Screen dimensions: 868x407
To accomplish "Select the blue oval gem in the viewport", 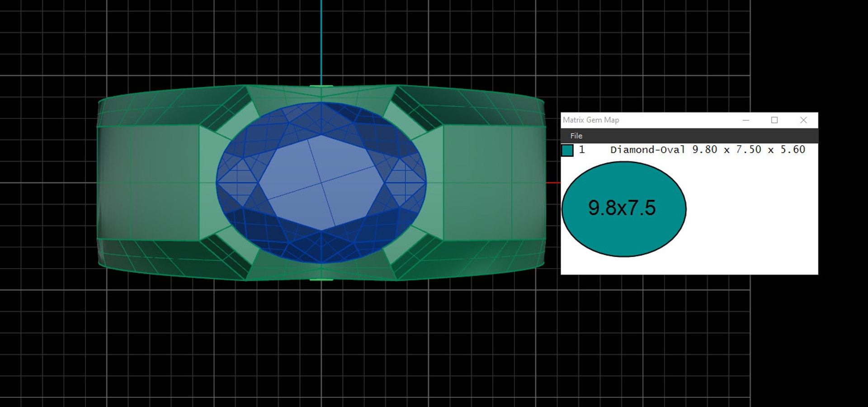I will point(321,183).
